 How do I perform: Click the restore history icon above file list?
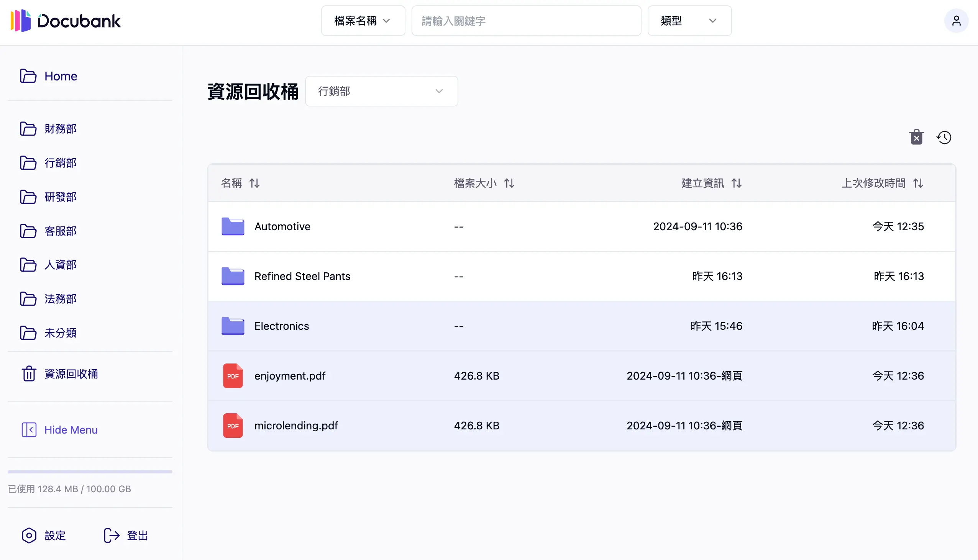945,137
